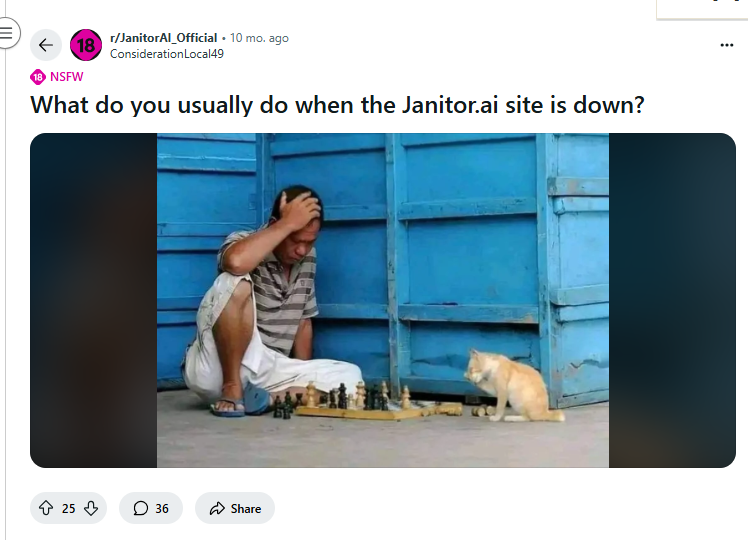Open the 36 comments section
This screenshot has width=748, height=540.
(151, 508)
